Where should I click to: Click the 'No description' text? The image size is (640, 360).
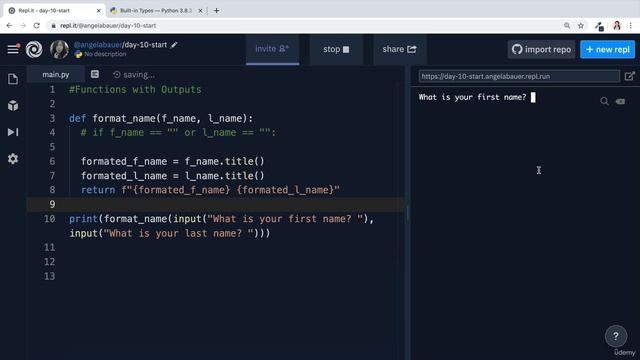tap(105, 54)
